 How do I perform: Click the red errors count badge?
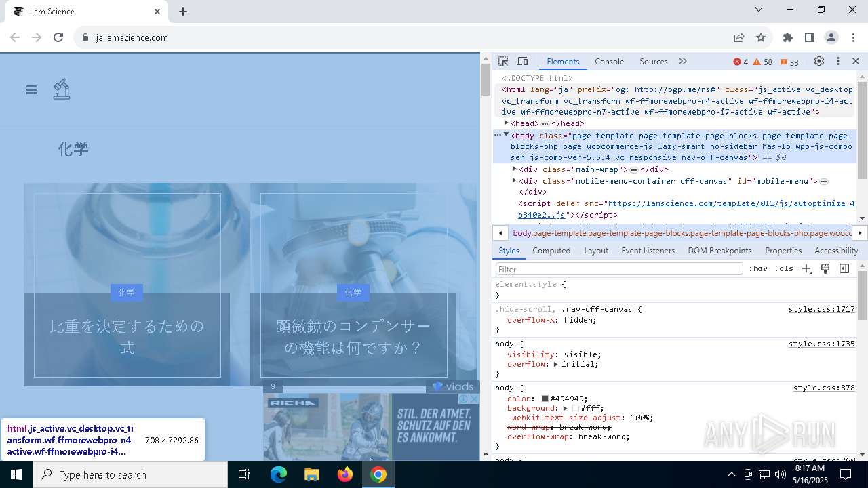click(x=741, y=62)
